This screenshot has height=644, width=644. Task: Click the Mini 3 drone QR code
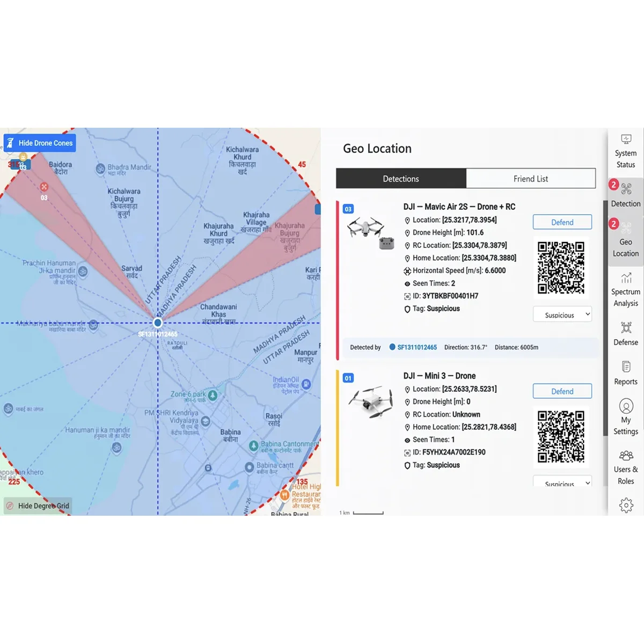pos(561,436)
